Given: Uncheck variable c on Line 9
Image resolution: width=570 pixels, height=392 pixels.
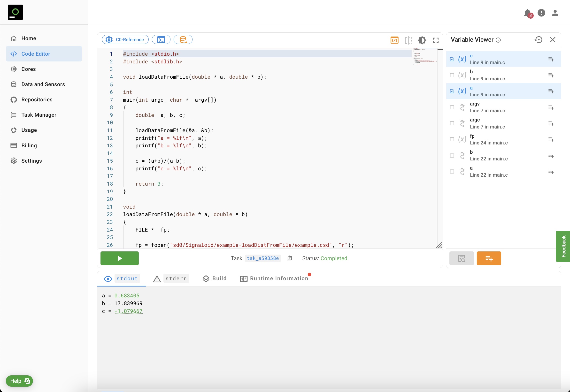Looking at the screenshot, I should click(452, 59).
